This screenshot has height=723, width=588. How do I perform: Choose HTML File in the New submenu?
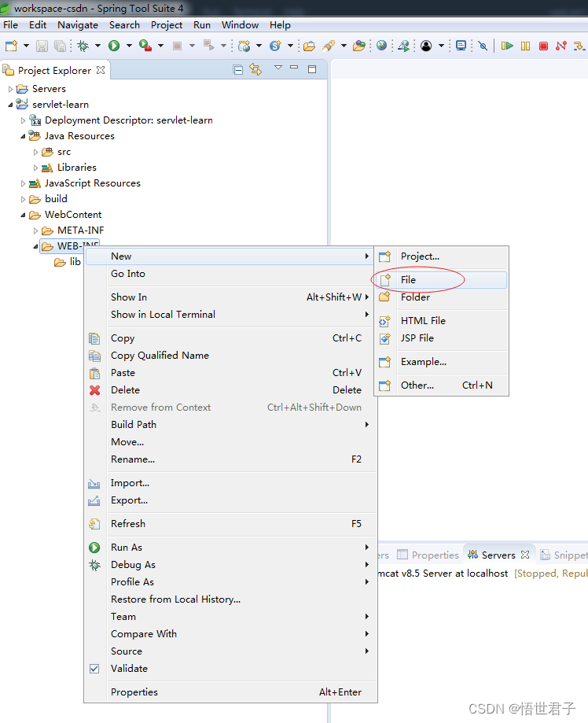coord(441,320)
